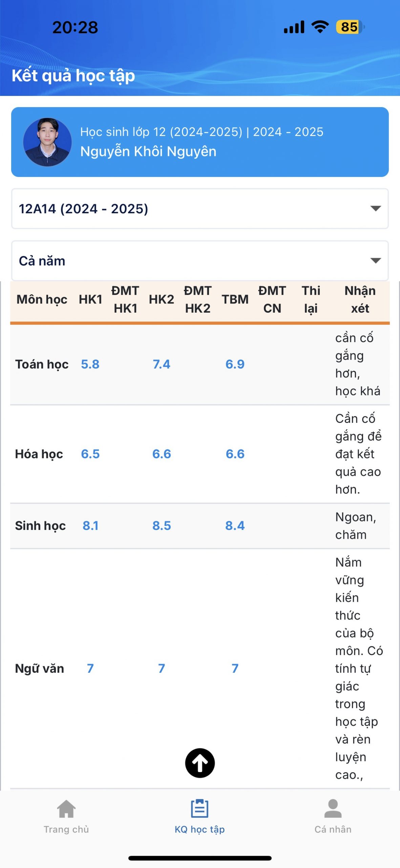The height and width of the screenshot is (868, 400).
Task: Open the student profile photo
Action: [x=47, y=142]
